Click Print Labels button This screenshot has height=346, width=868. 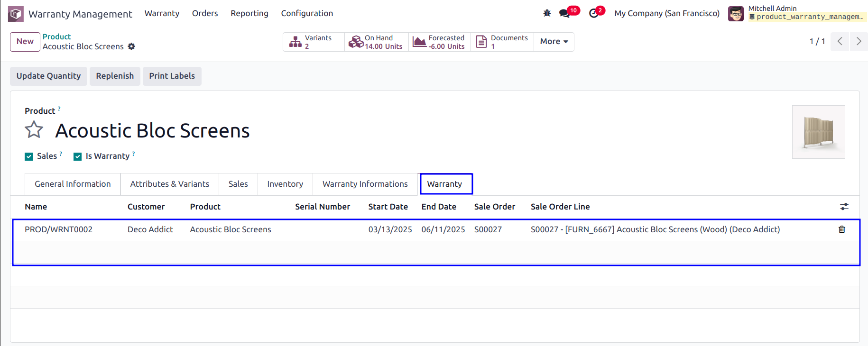(x=172, y=76)
